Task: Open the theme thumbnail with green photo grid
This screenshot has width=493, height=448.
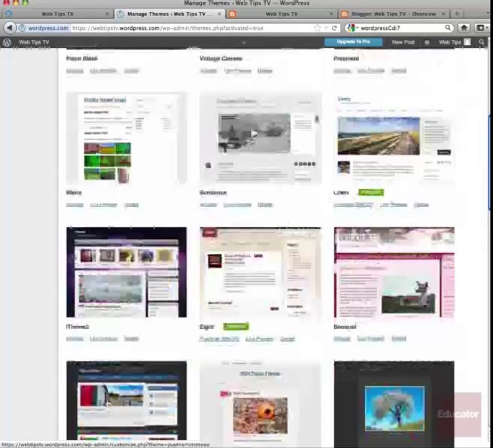Action: 126,138
